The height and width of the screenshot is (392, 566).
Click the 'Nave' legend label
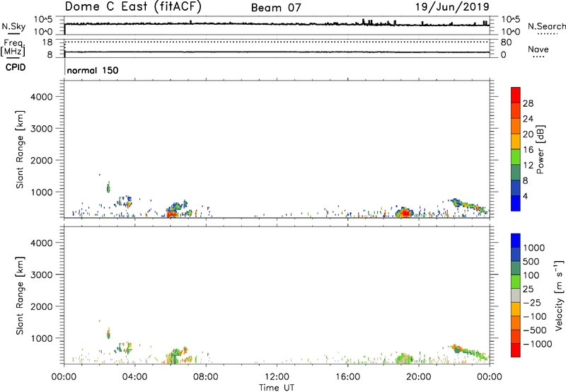click(538, 50)
